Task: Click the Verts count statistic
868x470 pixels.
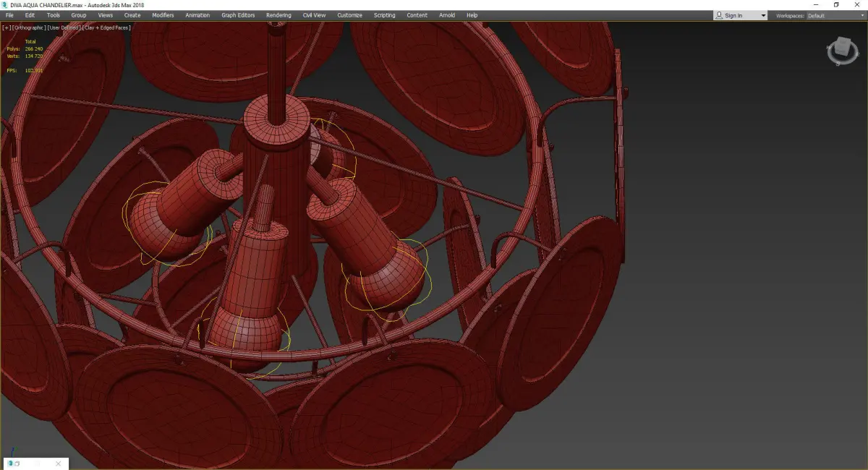Action: point(24,56)
